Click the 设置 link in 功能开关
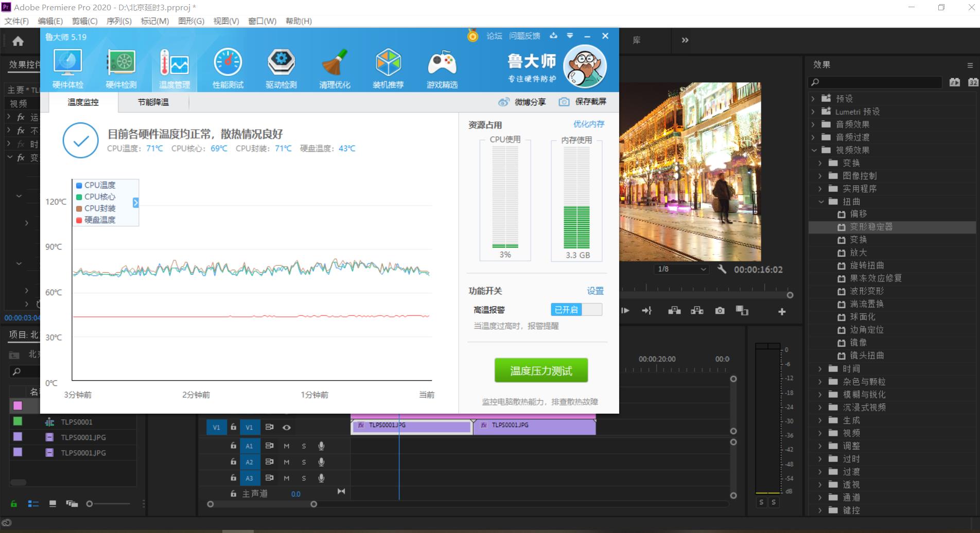This screenshot has width=980, height=533. 595,291
